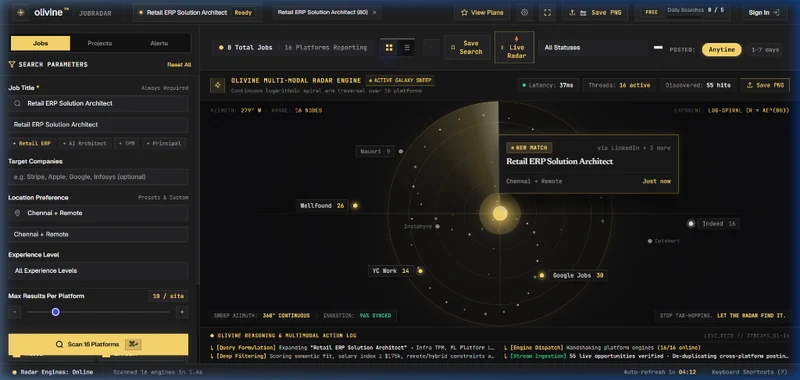The height and width of the screenshot is (380, 800).
Task: Click the search parameters filter icon
Action: click(x=12, y=64)
